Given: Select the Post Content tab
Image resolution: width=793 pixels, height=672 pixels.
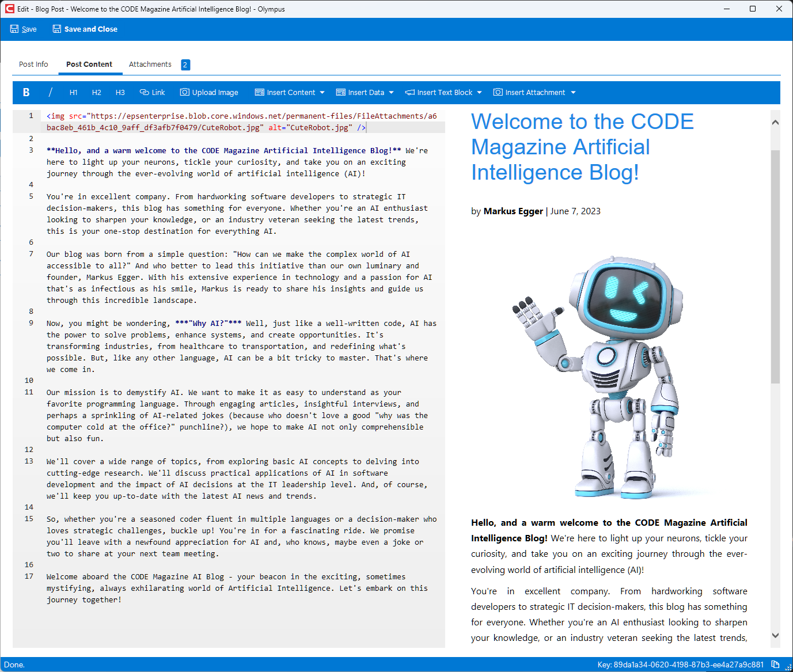Looking at the screenshot, I should pos(89,64).
